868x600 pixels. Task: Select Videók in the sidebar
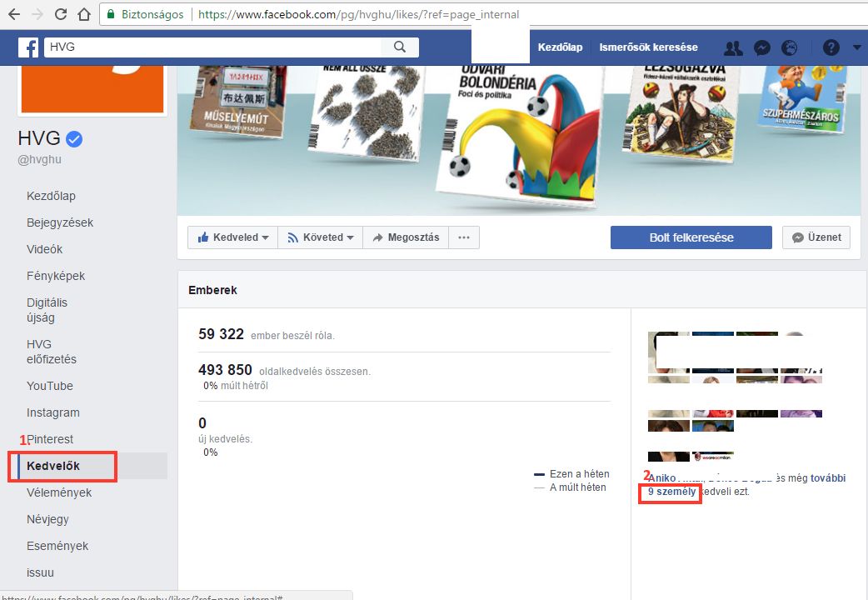[x=44, y=249]
